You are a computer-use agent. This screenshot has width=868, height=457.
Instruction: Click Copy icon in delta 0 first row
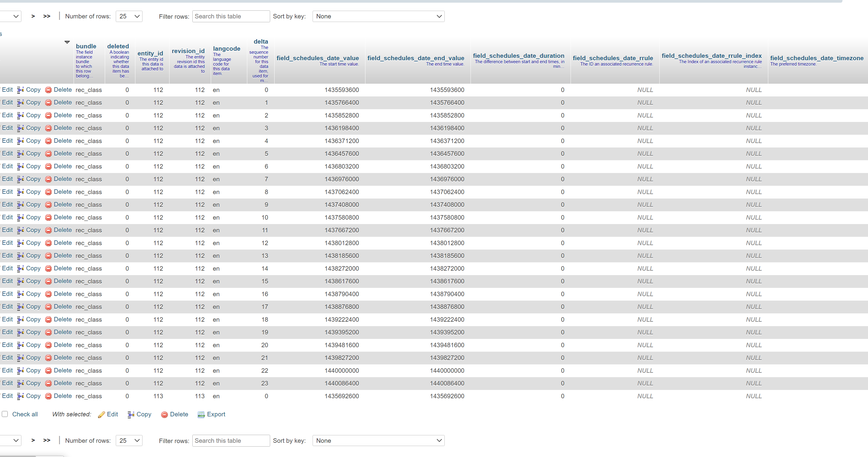pyautogui.click(x=20, y=90)
